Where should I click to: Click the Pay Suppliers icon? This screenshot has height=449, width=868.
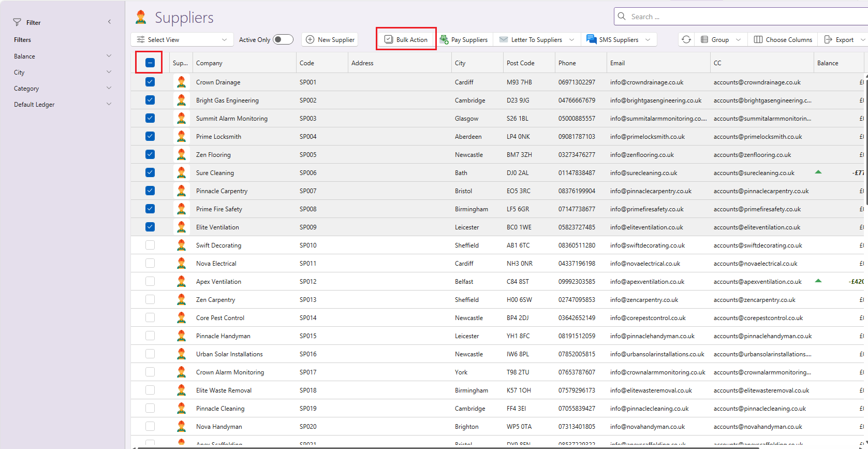pos(444,40)
